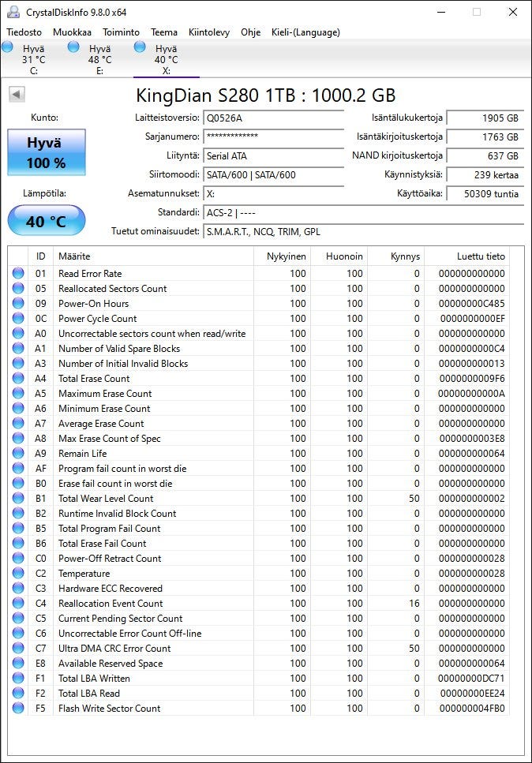Click the status orb for Remain Life
532x763 pixels.
18,453
